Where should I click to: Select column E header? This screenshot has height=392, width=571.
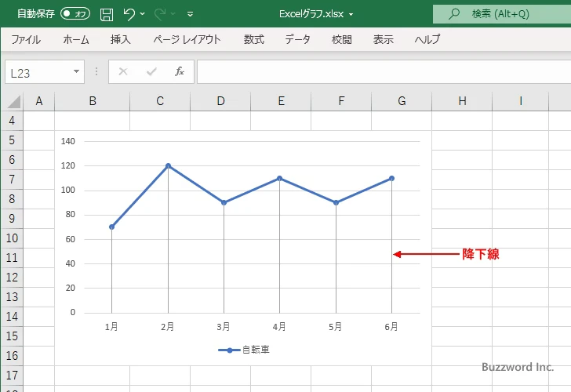tap(281, 101)
